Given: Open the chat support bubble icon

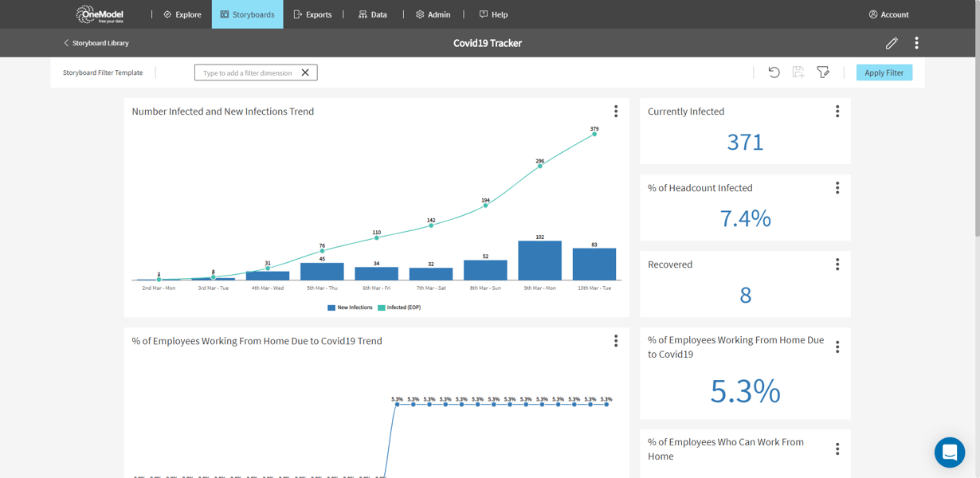Looking at the screenshot, I should pyautogui.click(x=949, y=452).
